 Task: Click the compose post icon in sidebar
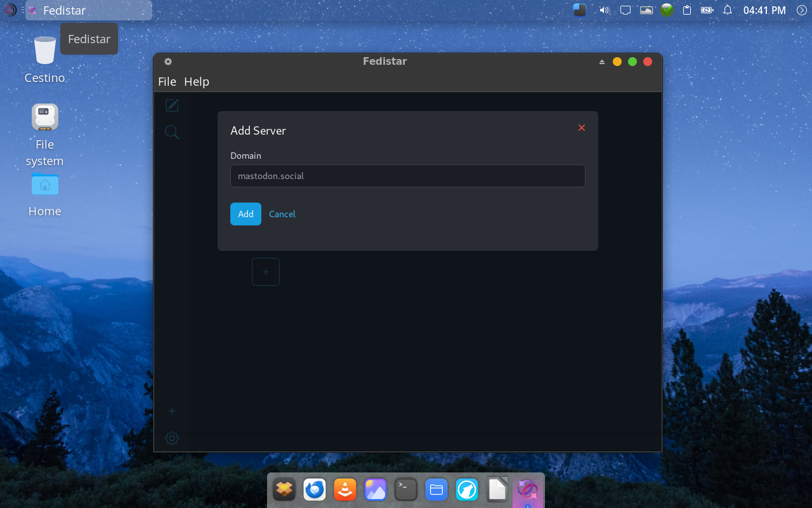tap(172, 105)
